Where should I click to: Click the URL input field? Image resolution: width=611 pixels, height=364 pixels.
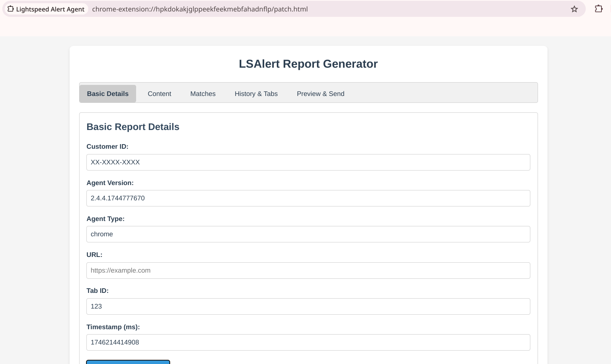click(x=308, y=270)
